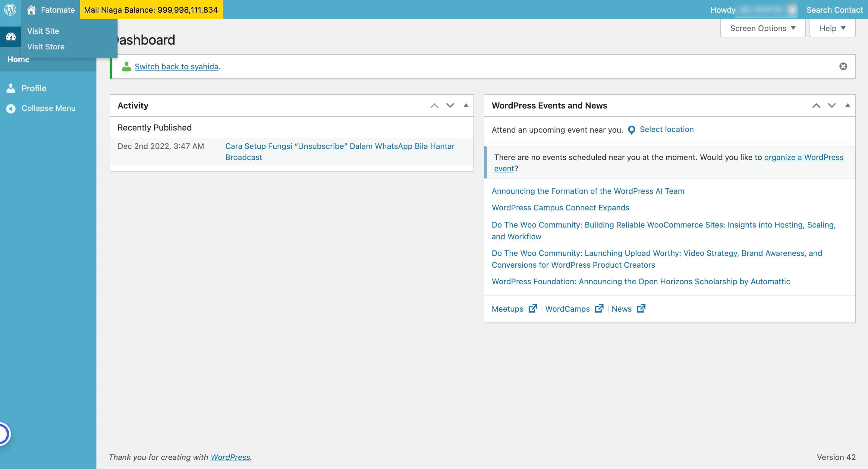This screenshot has width=868, height=469.
Task: Expand the Help dropdown
Action: (832, 28)
